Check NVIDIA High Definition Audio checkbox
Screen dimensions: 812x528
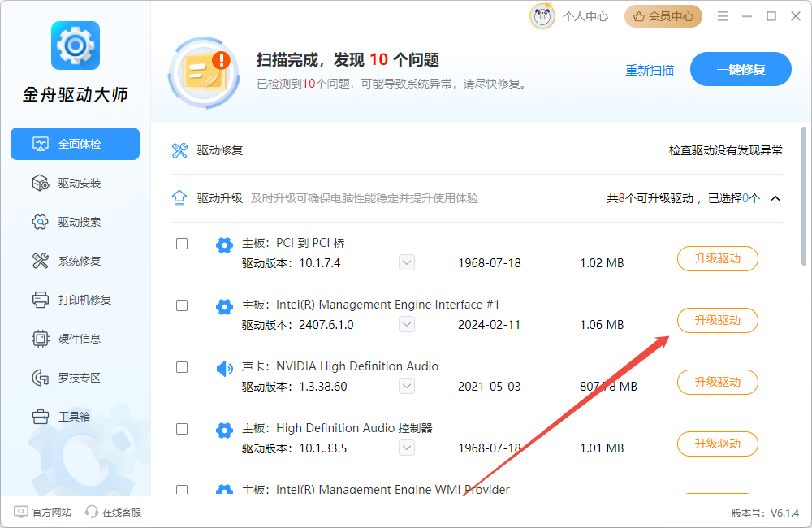(182, 367)
